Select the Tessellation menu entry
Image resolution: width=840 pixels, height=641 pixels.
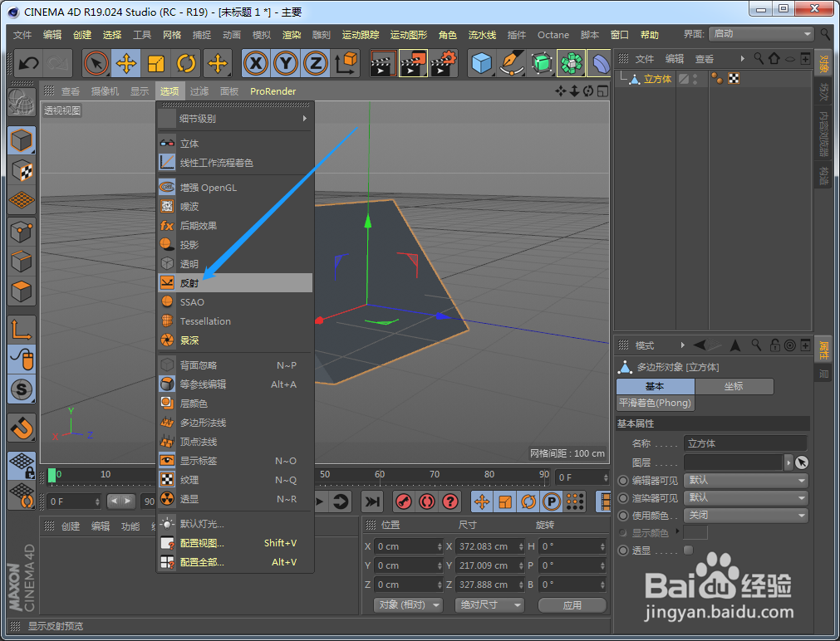coord(235,321)
